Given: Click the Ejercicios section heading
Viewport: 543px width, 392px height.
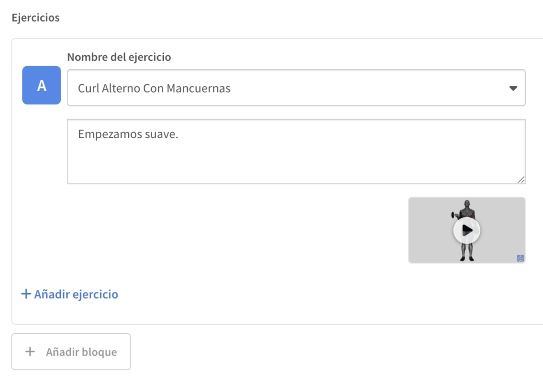Looking at the screenshot, I should (36, 18).
